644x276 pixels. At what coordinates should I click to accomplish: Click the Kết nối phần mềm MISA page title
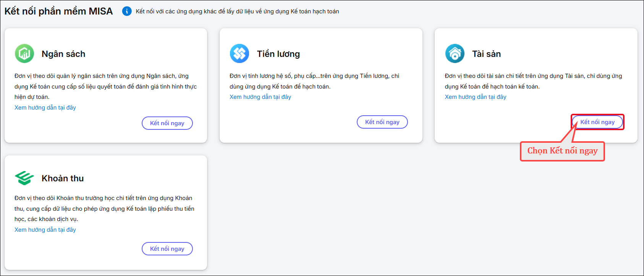coord(59,11)
